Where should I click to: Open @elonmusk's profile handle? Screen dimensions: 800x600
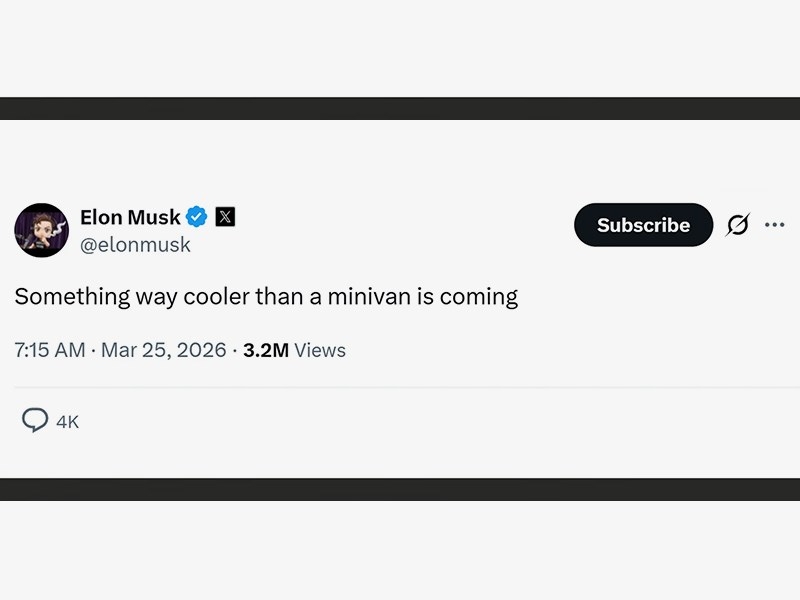click(135, 244)
